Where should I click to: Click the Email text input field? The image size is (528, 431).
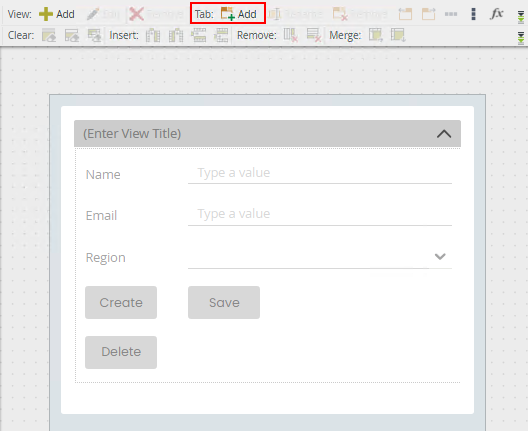pos(320,215)
